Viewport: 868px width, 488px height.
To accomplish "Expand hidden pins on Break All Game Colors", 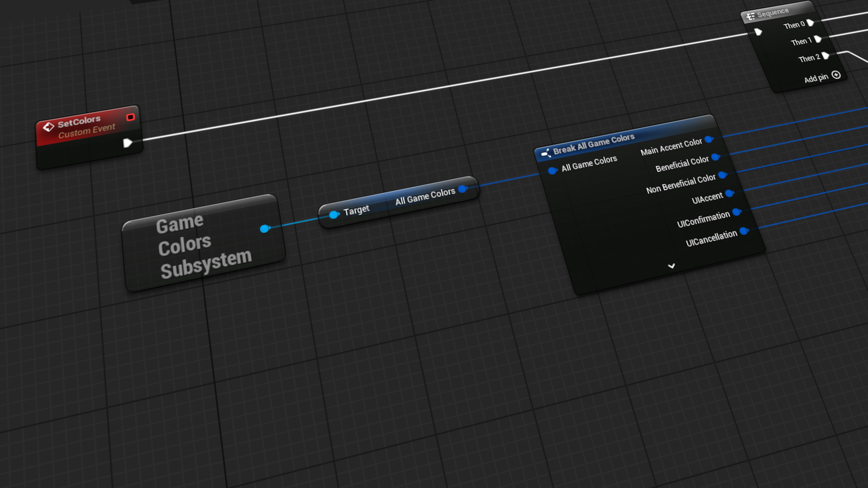I will pyautogui.click(x=671, y=266).
